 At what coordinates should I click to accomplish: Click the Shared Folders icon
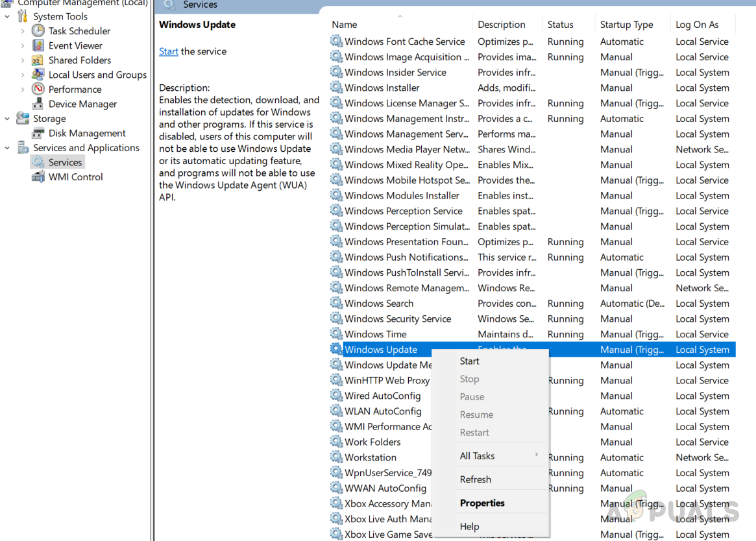click(38, 60)
